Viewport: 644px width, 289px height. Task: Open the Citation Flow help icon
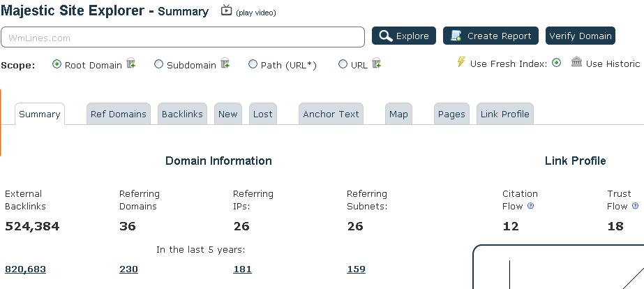[530, 205]
